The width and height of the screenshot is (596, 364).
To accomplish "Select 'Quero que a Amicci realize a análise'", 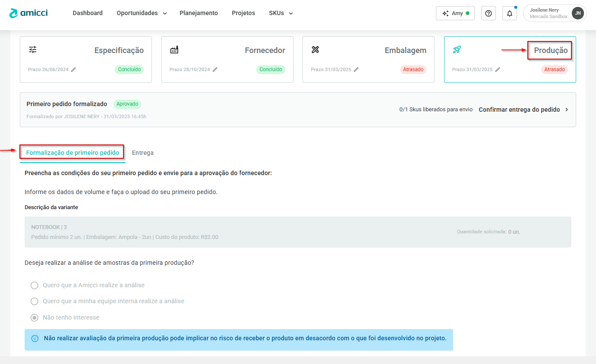I will [x=35, y=285].
